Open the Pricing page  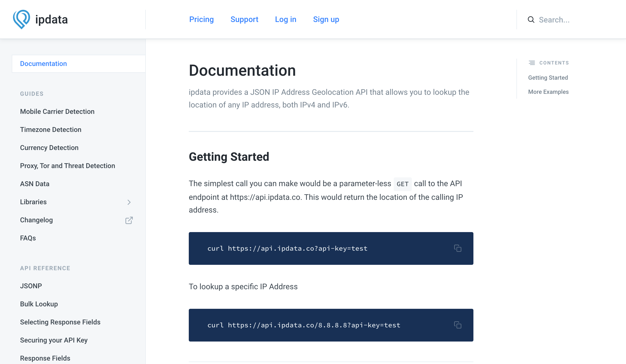tap(201, 19)
